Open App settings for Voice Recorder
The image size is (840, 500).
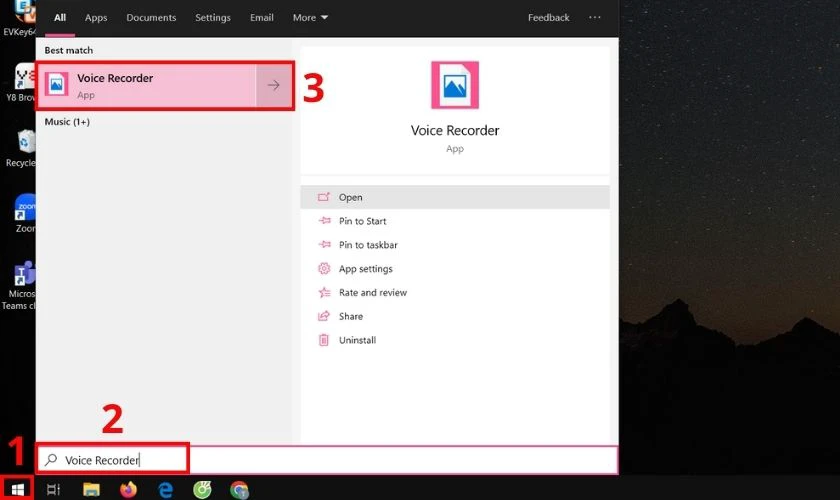point(455,268)
